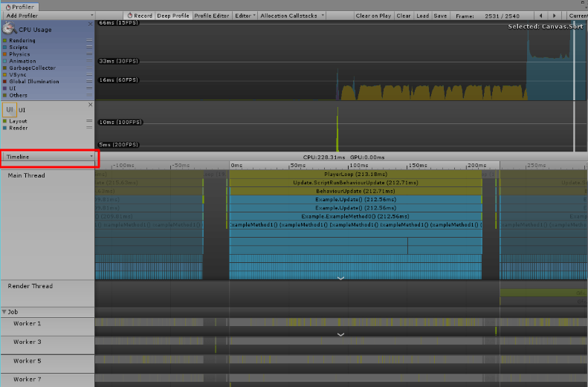588x387 pixels.
Task: Click the CPU Usage stopwatch icon
Action: click(10, 28)
